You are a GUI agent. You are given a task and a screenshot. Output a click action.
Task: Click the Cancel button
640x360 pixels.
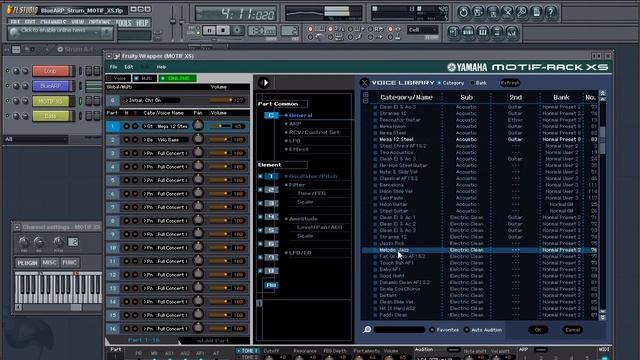(x=572, y=330)
